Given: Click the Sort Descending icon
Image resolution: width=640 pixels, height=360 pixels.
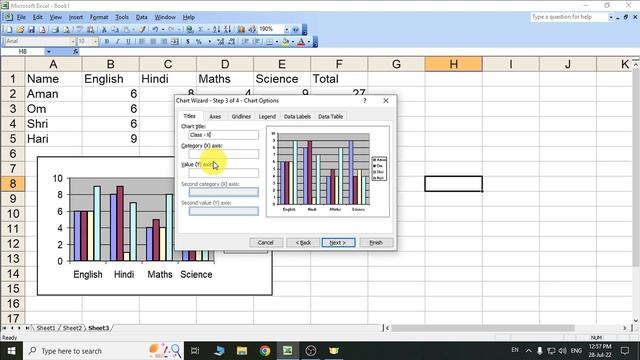Looking at the screenshot, I should pyautogui.click(x=227, y=29).
